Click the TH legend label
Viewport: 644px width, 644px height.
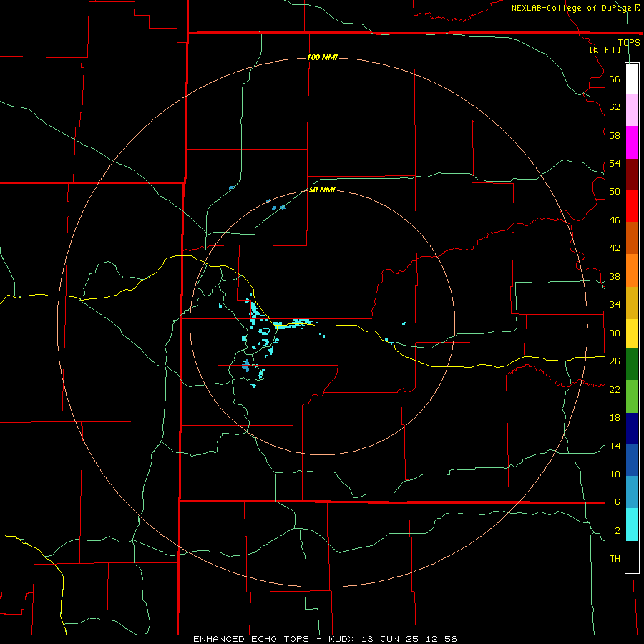[x=615, y=559]
